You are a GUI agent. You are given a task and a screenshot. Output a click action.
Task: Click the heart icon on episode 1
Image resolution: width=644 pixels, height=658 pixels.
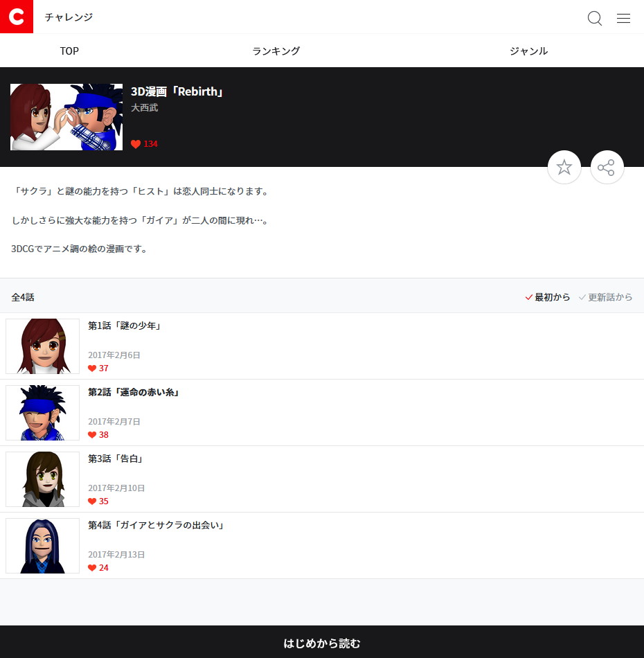pos(92,368)
